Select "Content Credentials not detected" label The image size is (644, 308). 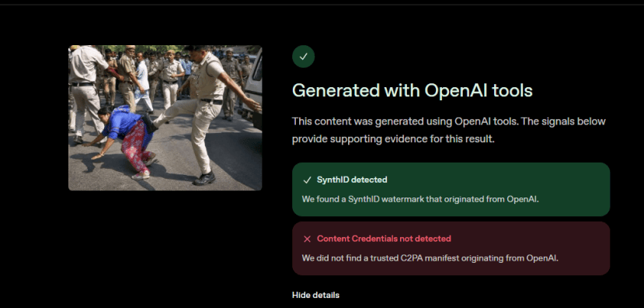point(384,239)
